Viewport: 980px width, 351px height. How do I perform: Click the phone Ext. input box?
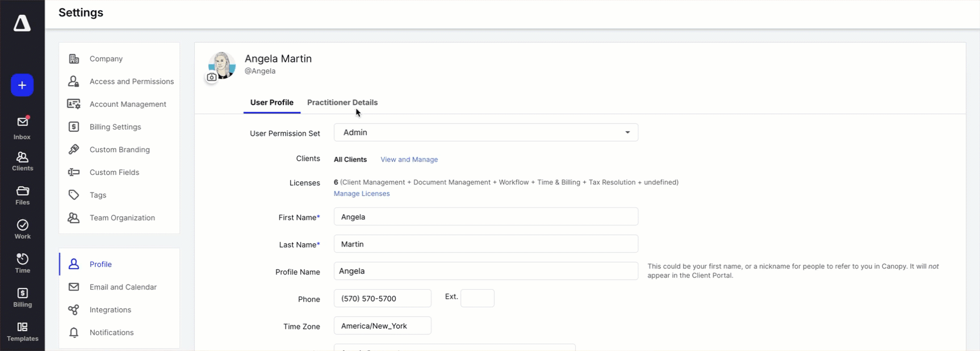point(477,298)
